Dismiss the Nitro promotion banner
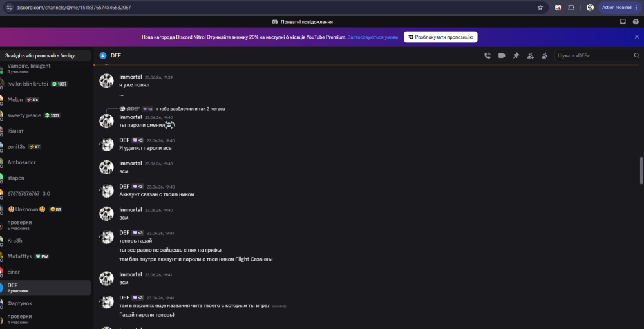644x329 pixels. pyautogui.click(x=637, y=37)
